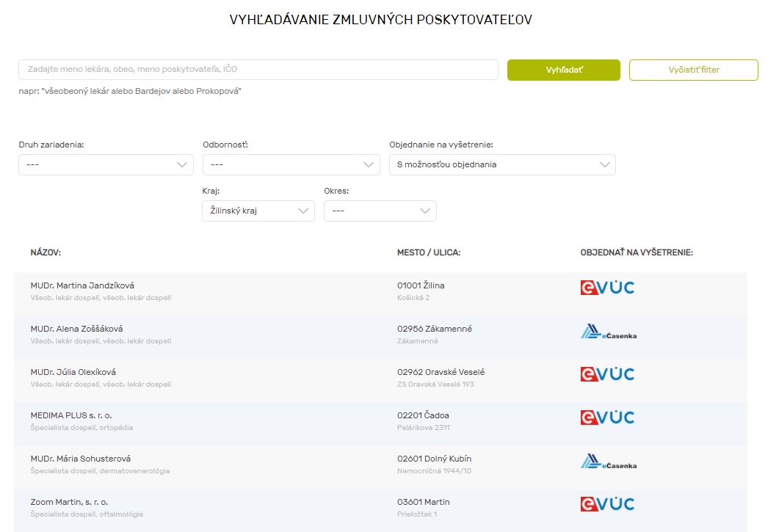Image resolution: width=779 pixels, height=532 pixels.
Task: Focus the provider search input field
Action: point(258,70)
